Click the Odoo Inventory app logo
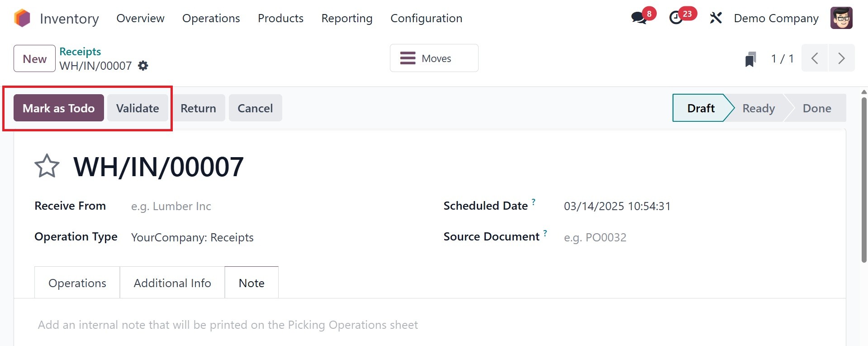 point(22,19)
